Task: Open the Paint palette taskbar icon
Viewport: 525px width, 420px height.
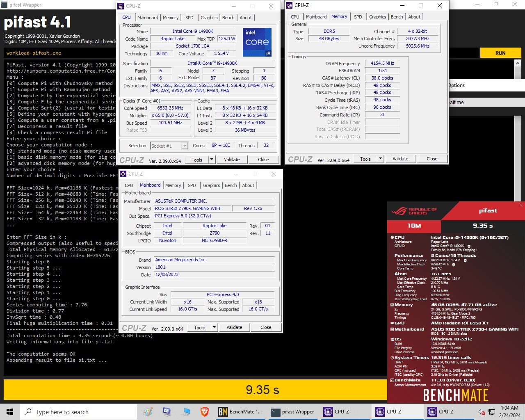Action: pyautogui.click(x=148, y=412)
